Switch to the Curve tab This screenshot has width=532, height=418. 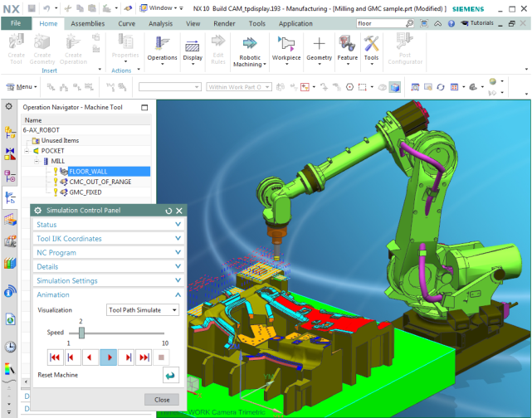(126, 24)
